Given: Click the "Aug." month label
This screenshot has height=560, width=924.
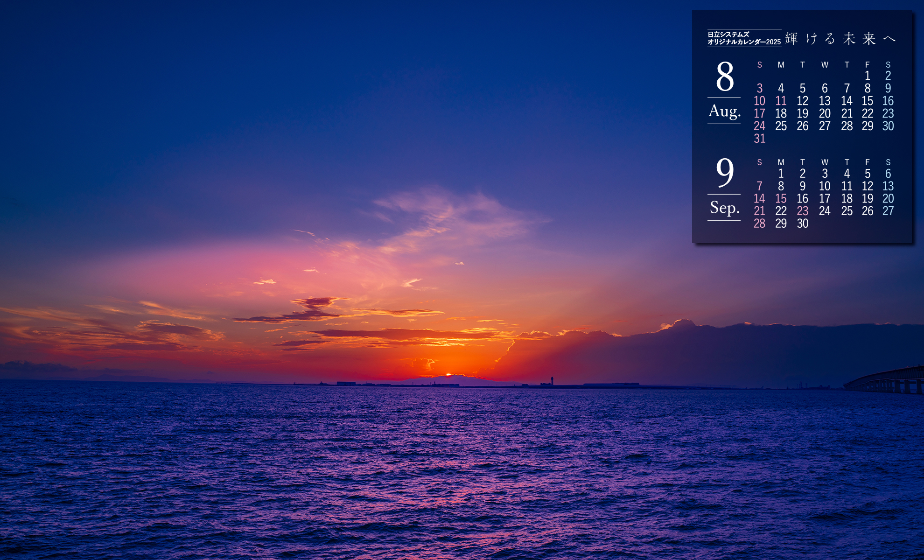Looking at the screenshot, I should tap(724, 111).
